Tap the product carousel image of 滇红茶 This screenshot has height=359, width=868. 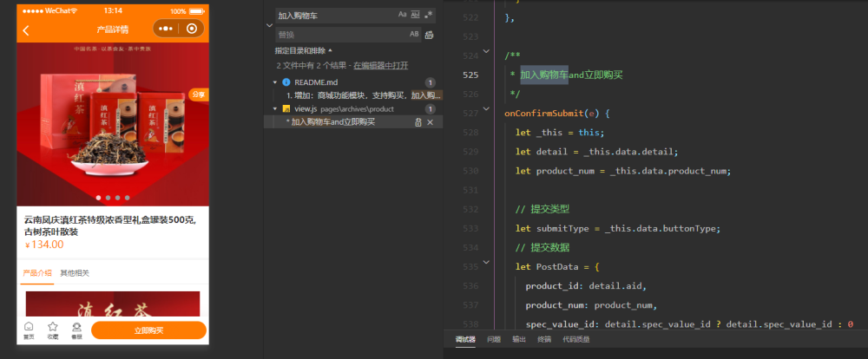(113, 124)
